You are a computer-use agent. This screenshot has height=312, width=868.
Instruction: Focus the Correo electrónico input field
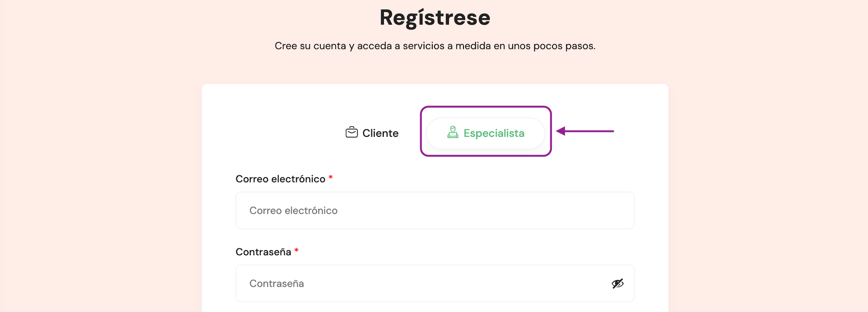coord(435,210)
